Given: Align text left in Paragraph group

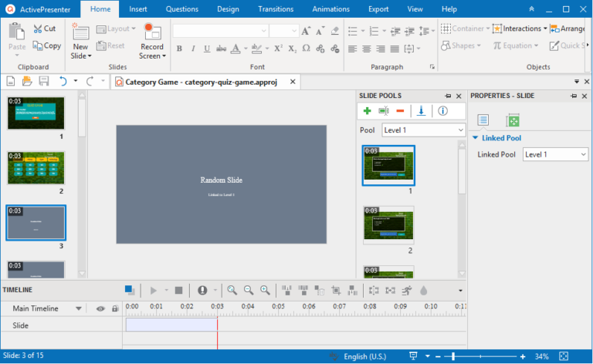Looking at the screenshot, I should point(352,49).
